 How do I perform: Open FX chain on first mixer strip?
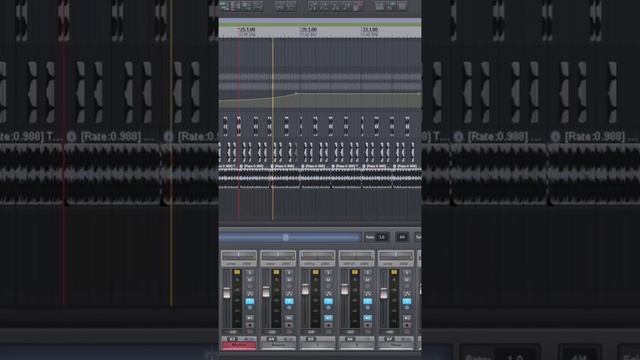click(250, 286)
